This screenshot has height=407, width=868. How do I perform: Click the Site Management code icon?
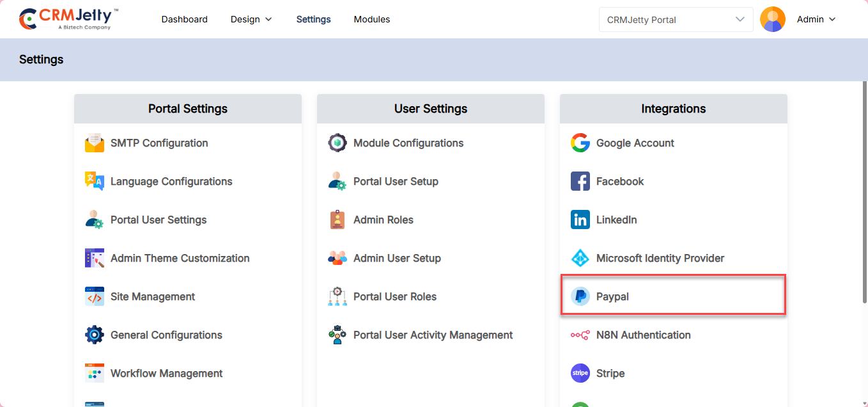95,297
